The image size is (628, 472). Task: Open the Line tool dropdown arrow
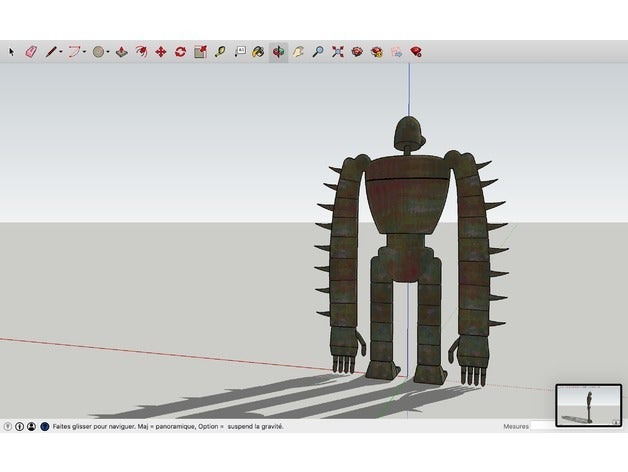[x=61, y=51]
